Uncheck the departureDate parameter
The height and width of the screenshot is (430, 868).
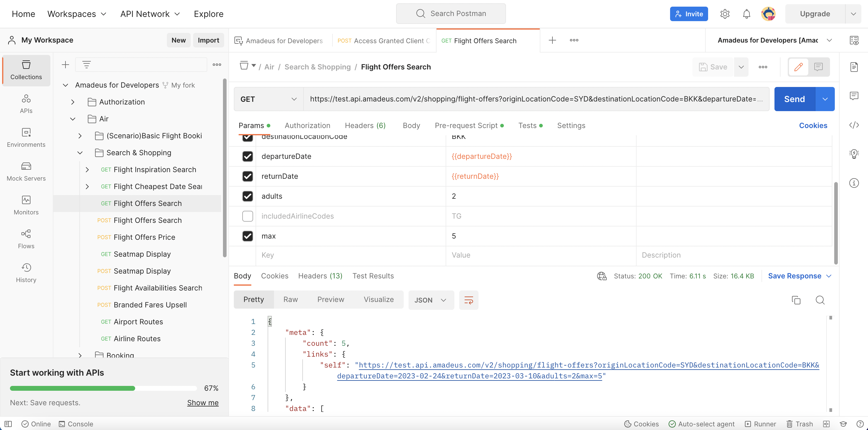247,156
